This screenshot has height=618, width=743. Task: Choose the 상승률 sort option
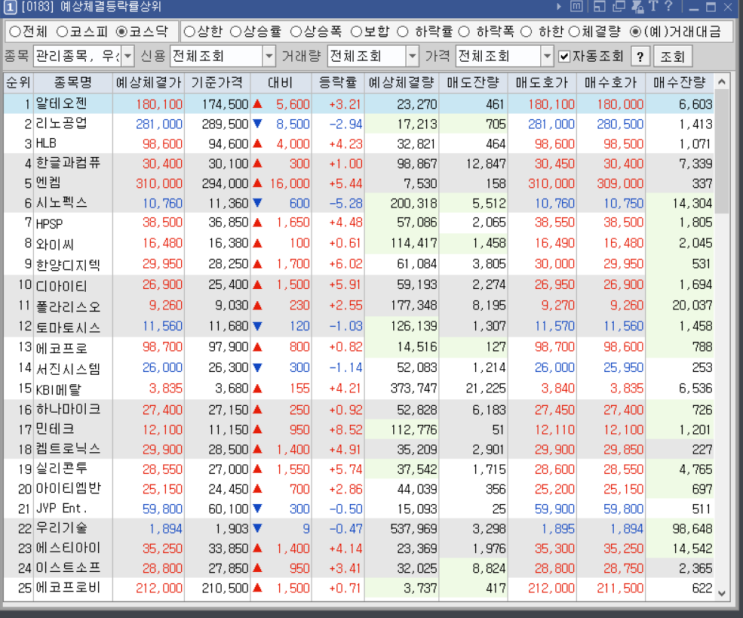click(x=255, y=32)
